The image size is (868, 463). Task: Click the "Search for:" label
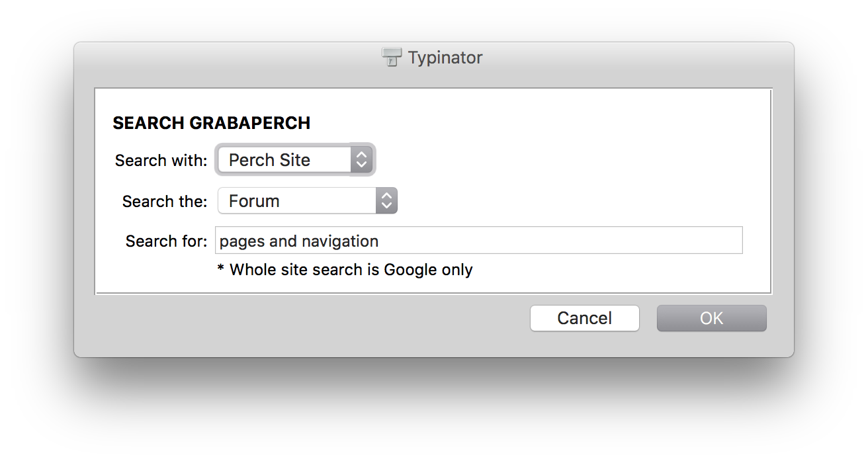[x=166, y=241]
